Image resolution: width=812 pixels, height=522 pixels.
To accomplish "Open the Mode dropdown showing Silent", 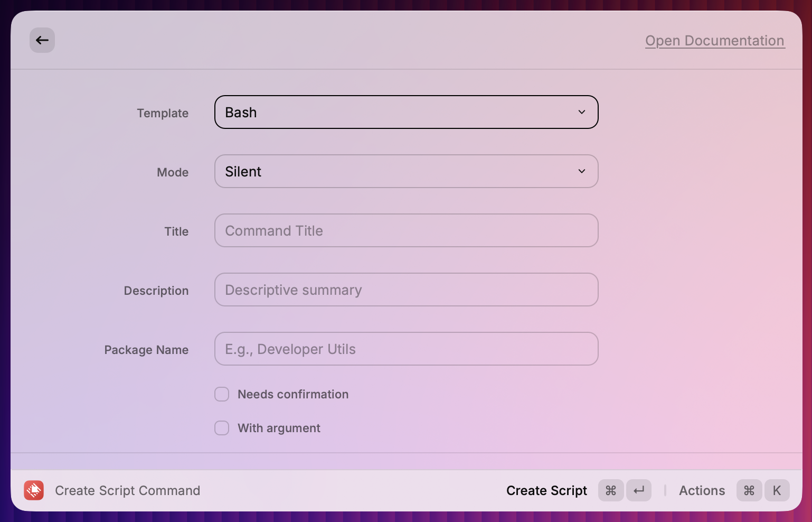I will [405, 171].
